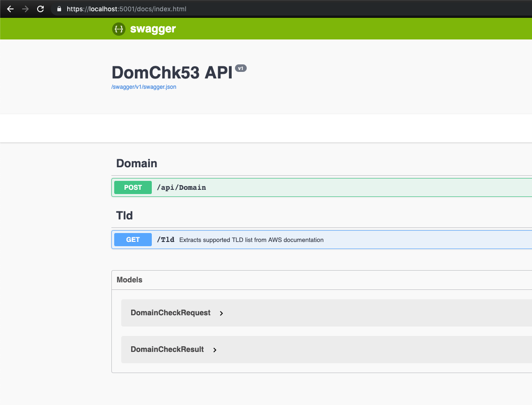Open the /Tld endpoint path
Screen dimensions: 532x405
click(165, 240)
